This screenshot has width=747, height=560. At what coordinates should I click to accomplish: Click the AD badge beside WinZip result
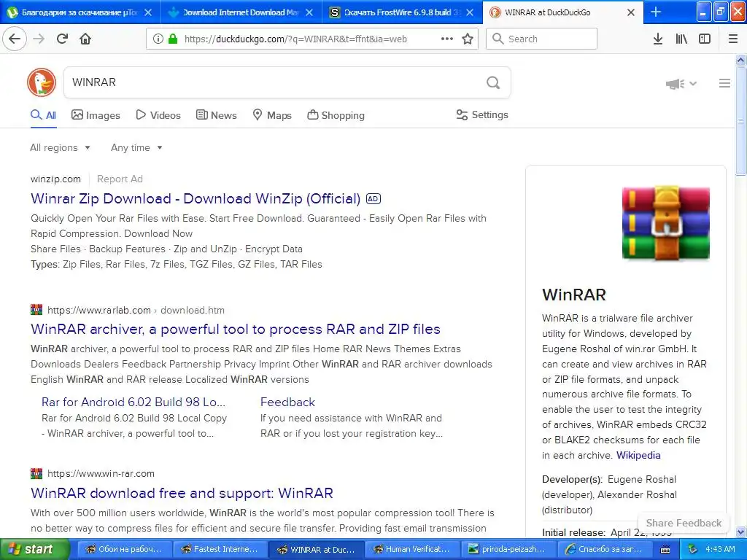[373, 198]
